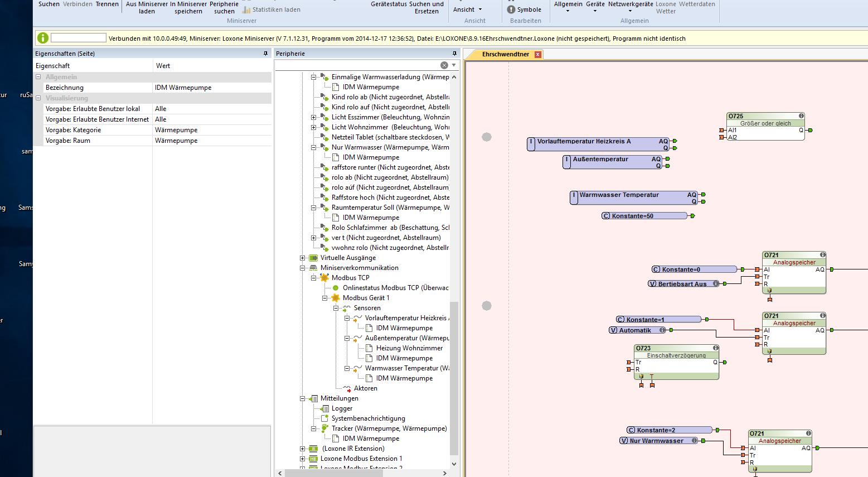
Task: Click the Loxone Modbus Extension 1 icon
Action: (x=313, y=459)
